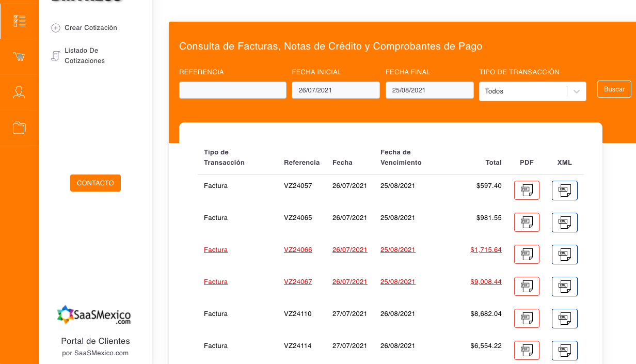Download the PDF for invoice VZ24057
Screen dimensions: 636x364
tap(527, 190)
